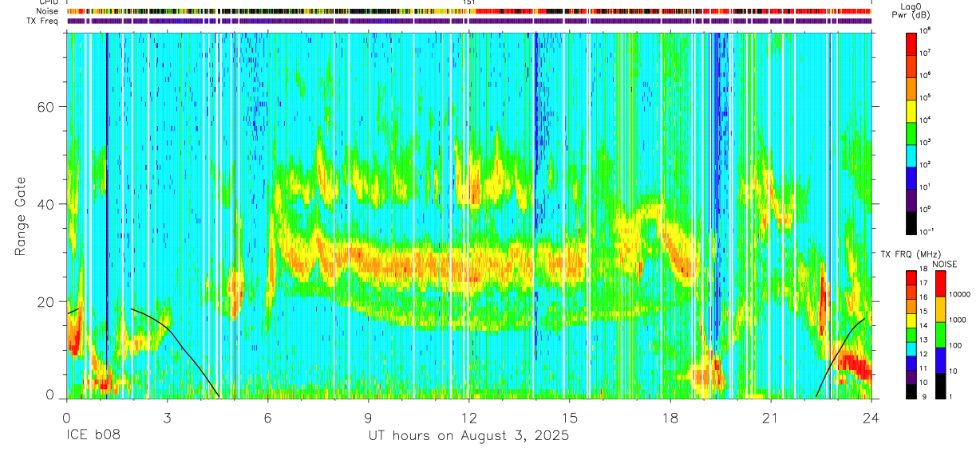Click the '12' TX FRQ scale label
The image size is (980, 452).
click(925, 353)
